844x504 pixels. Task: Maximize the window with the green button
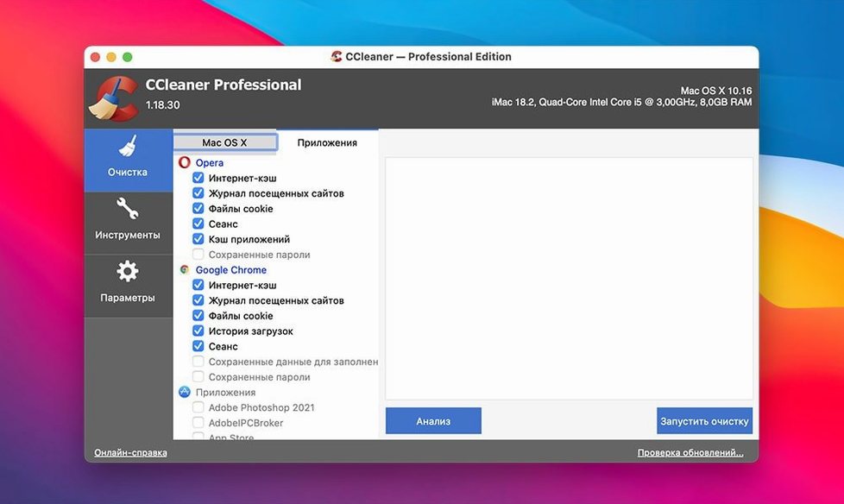128,57
